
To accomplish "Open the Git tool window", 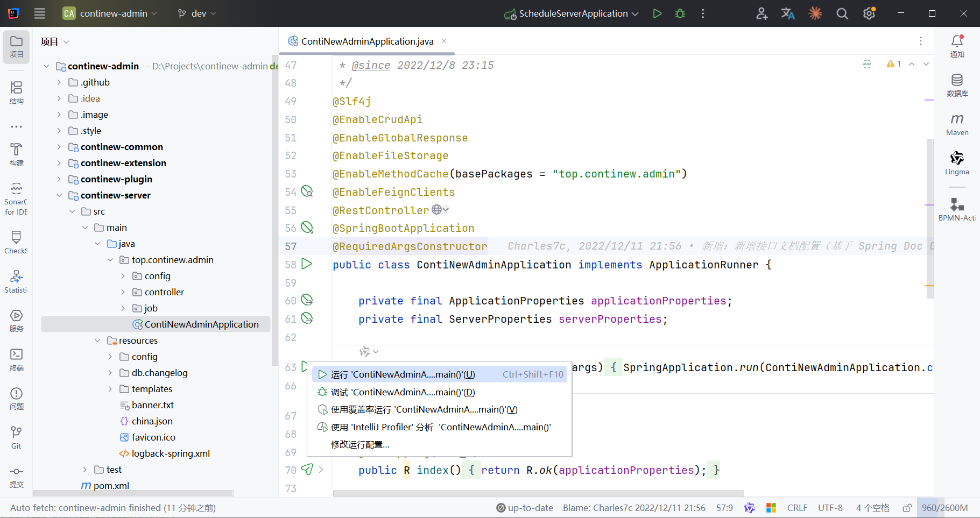I will (16, 438).
